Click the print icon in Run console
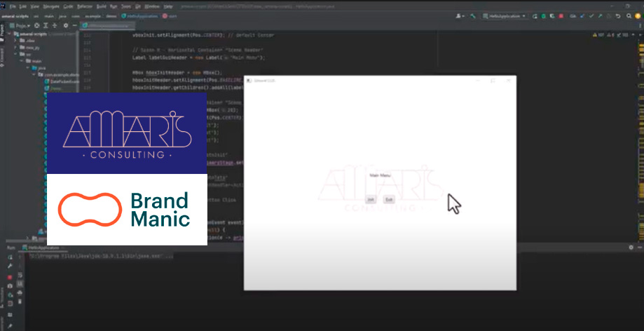 (x=20, y=292)
